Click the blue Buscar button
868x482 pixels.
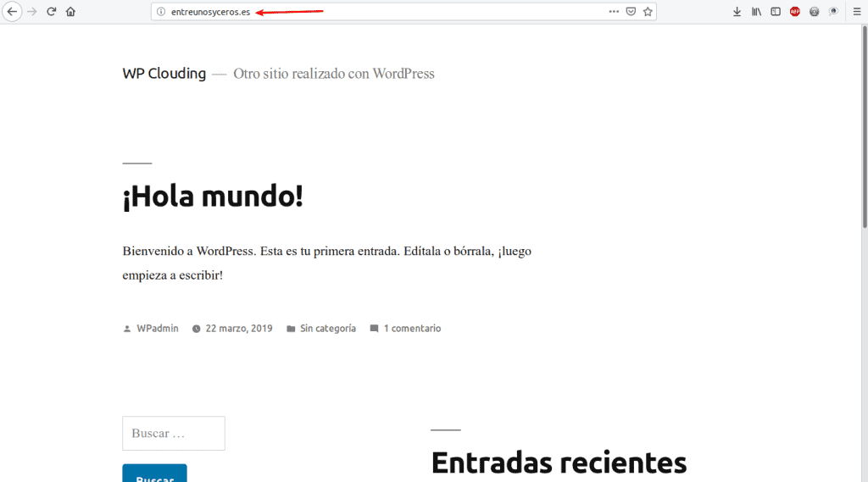[x=154, y=474]
